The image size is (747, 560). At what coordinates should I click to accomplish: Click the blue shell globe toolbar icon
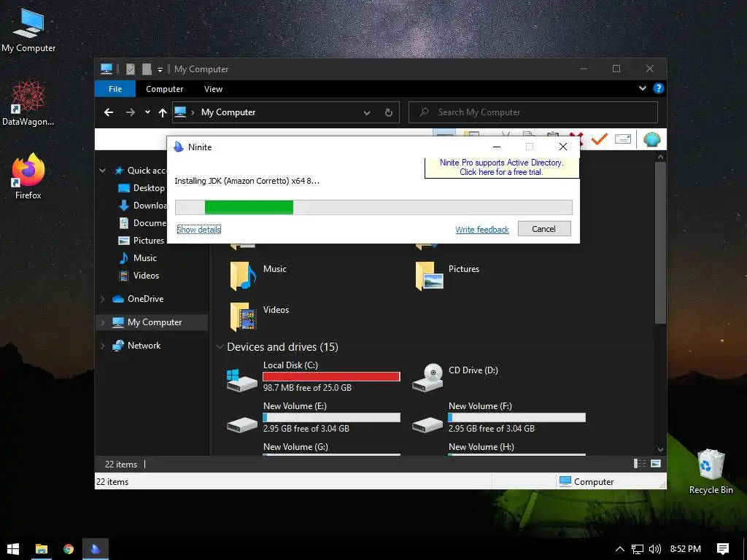(651, 139)
